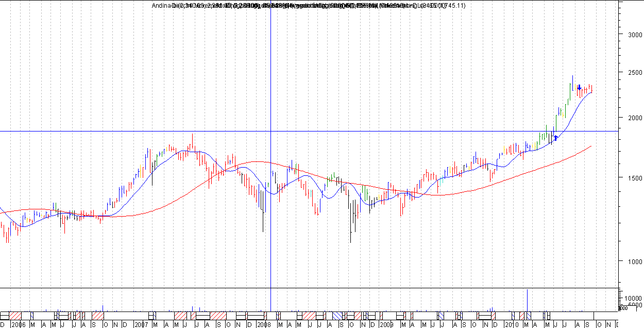Image resolution: width=644 pixels, height=328 pixels.
Task: Click the blue down-arrow sell signal marker
Action: click(x=580, y=88)
